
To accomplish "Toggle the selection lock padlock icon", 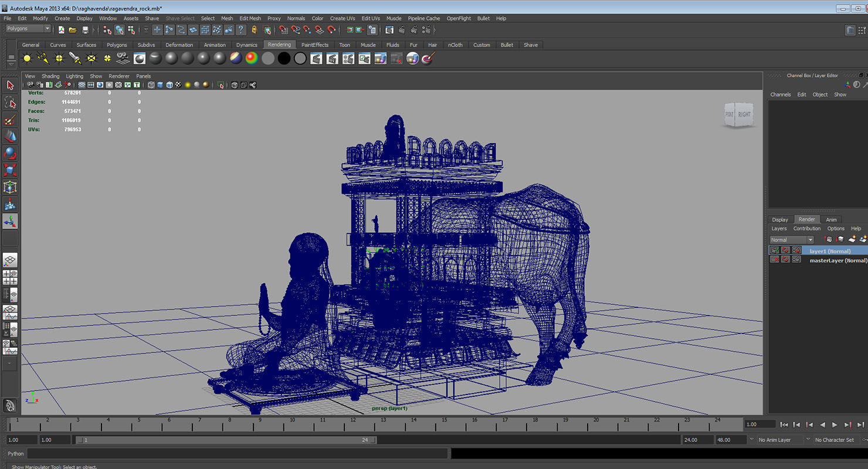I will [255, 30].
